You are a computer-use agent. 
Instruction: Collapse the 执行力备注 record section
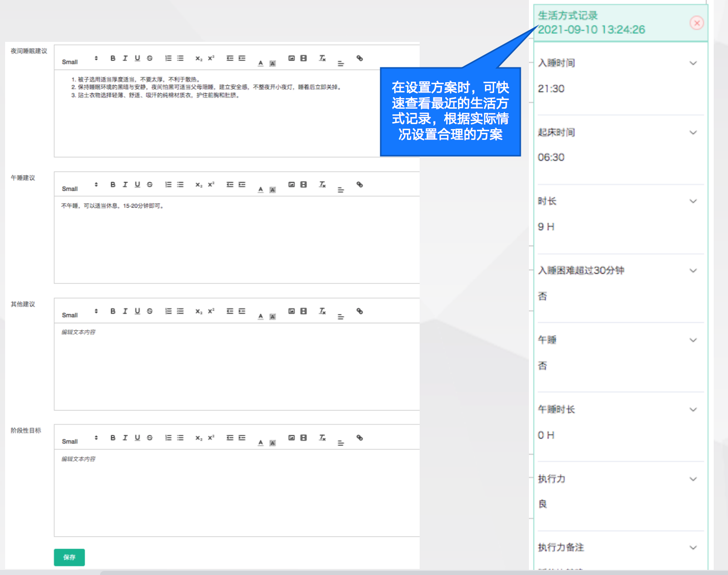693,547
